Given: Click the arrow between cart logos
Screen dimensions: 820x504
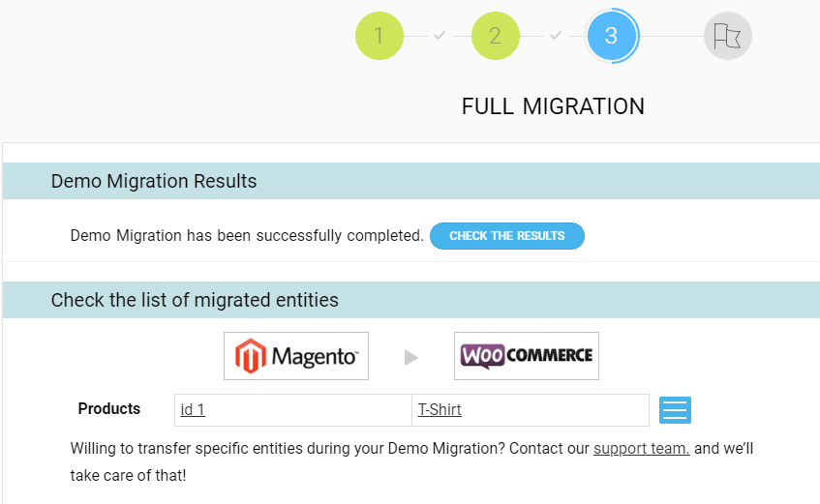Looking at the screenshot, I should coord(411,358).
